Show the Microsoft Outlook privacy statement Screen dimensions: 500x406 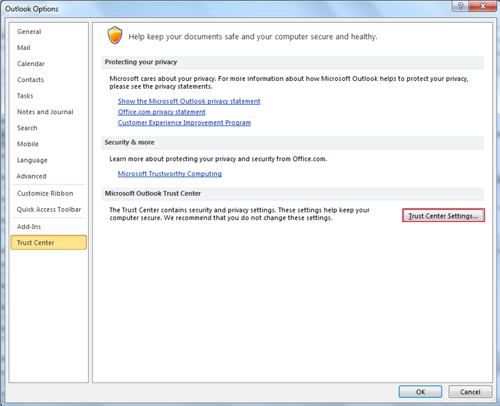[189, 101]
